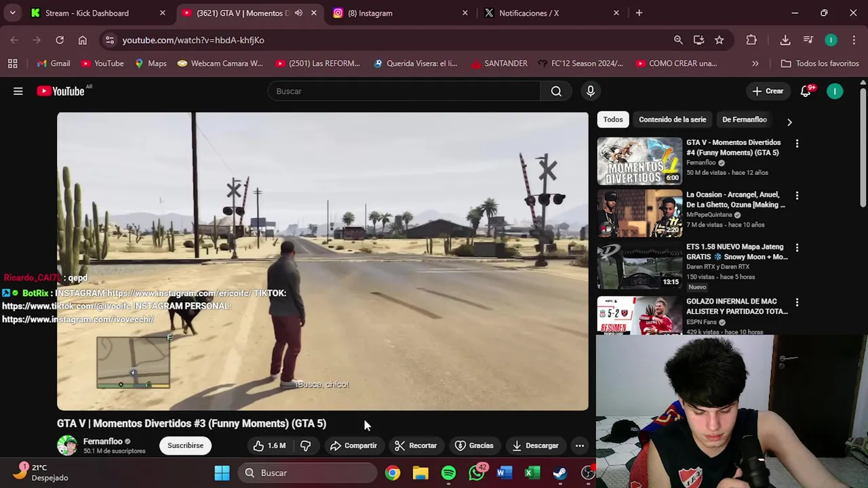Screen dimensions: 868x488
Task: Open the Chrome tab search dropdown
Action: click(x=12, y=13)
